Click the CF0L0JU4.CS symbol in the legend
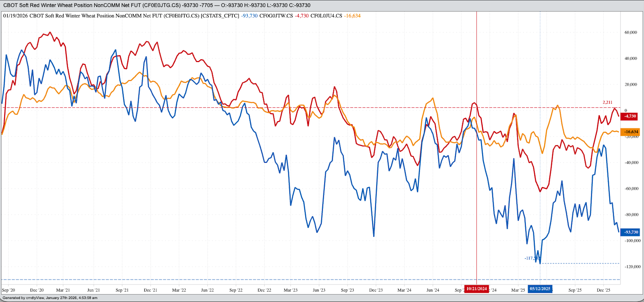Image resolution: width=644 pixels, height=302 pixels. point(326,16)
